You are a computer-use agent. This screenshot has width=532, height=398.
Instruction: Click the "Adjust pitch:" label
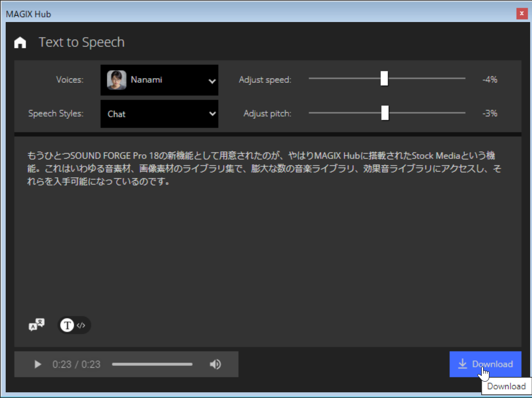coord(267,114)
